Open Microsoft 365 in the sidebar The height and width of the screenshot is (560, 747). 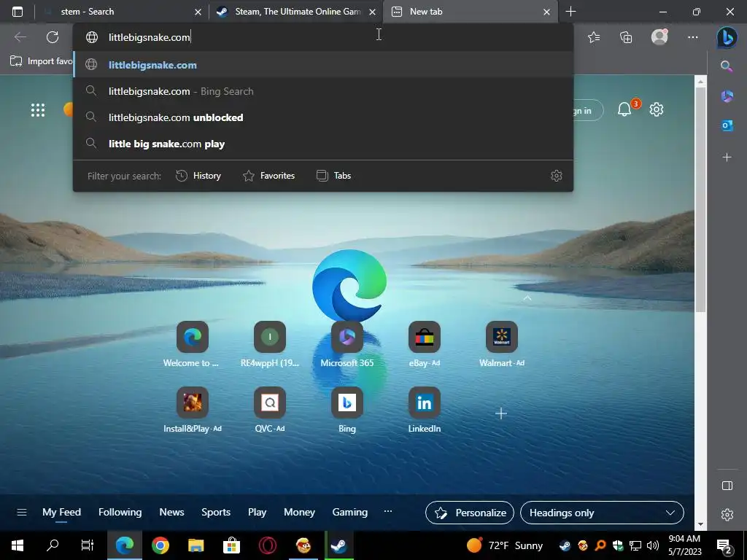pos(727,96)
